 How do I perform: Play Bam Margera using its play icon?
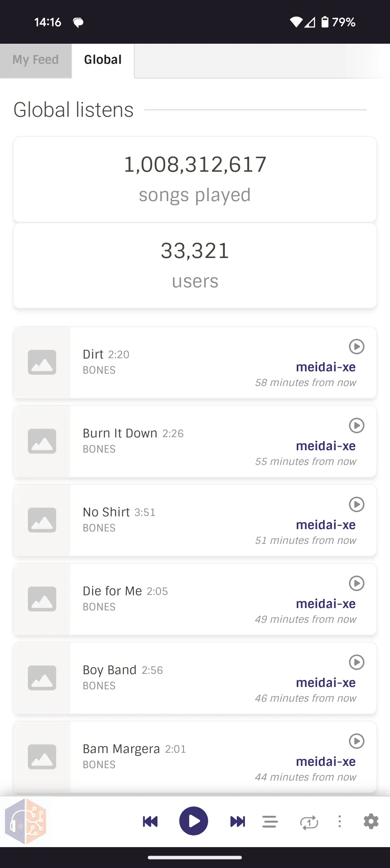356,741
